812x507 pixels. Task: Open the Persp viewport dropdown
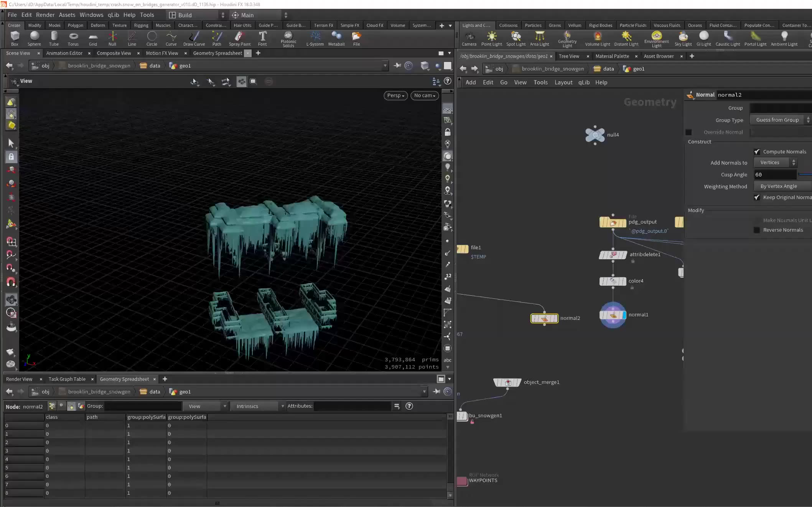click(395, 95)
